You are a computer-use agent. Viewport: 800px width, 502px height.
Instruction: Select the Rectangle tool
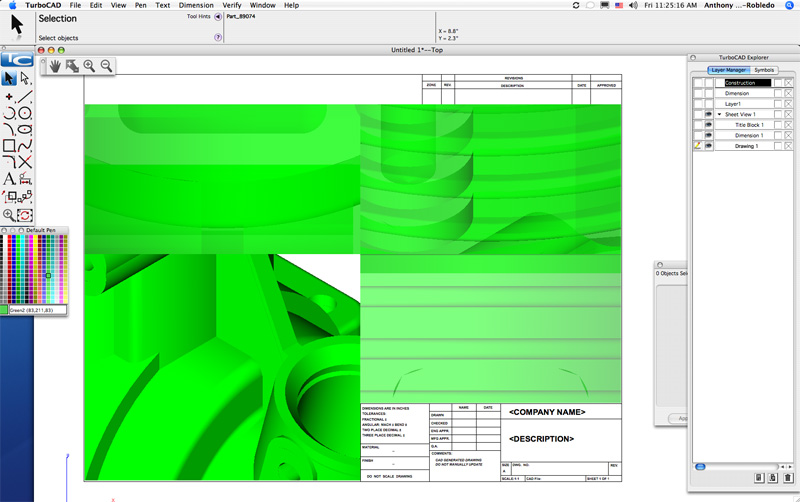[x=9, y=145]
